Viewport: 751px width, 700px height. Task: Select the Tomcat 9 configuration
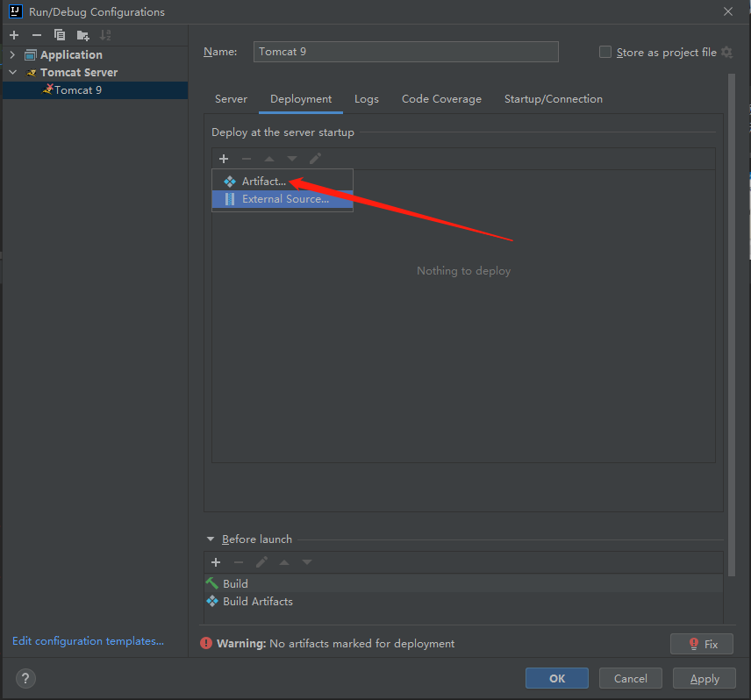[95, 90]
